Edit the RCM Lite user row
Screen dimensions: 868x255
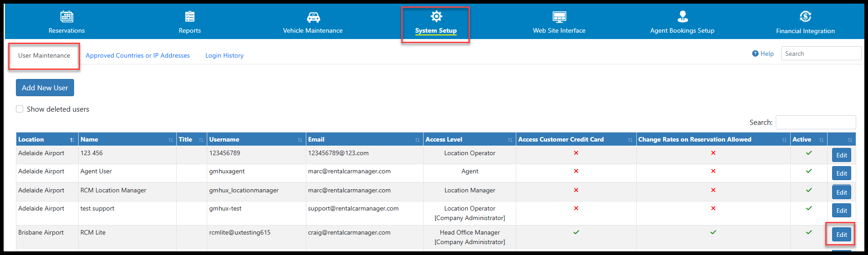(x=841, y=235)
